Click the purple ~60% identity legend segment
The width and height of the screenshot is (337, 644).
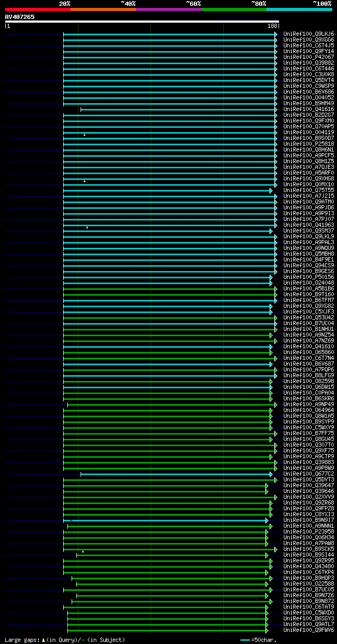[168, 9]
